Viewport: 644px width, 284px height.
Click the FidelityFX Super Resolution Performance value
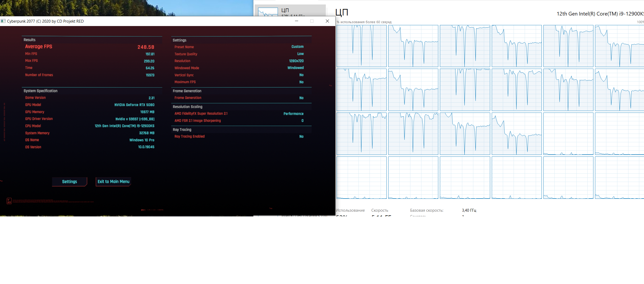click(x=293, y=114)
